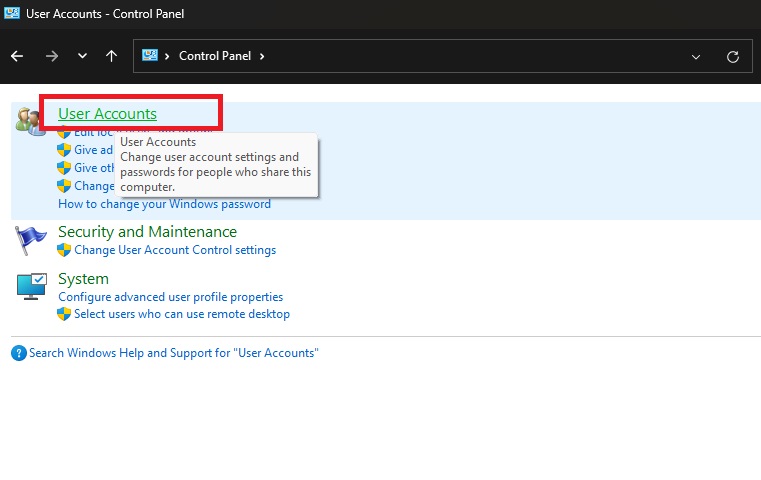Click the blue help question mark icon
Viewport: 761px width, 480px height.
coord(19,353)
